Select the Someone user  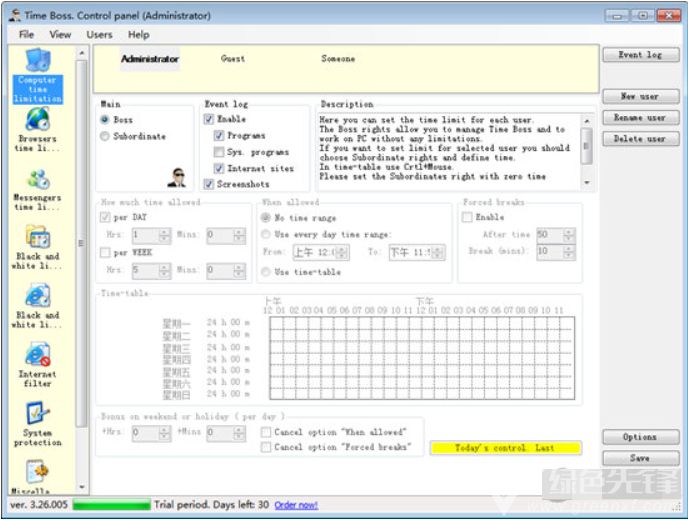pos(338,58)
